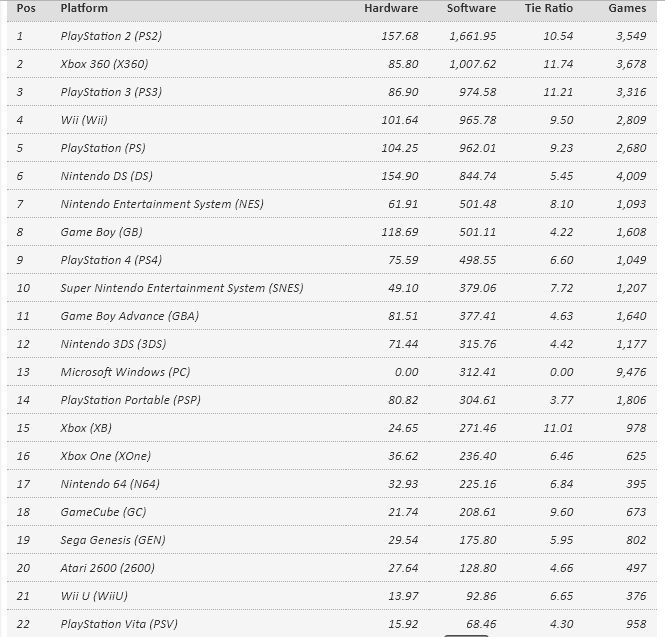
Task: Click PlayStation software value 962.01
Action: tap(478, 148)
